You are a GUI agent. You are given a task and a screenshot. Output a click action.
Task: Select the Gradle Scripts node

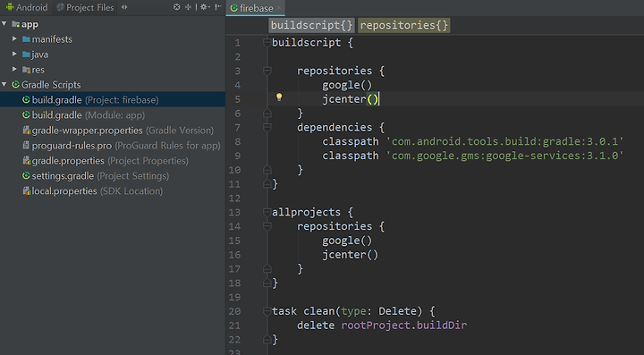(x=51, y=85)
